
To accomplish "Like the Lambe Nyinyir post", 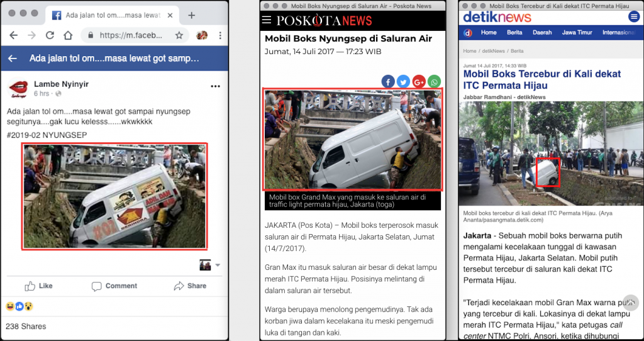I will point(38,286).
